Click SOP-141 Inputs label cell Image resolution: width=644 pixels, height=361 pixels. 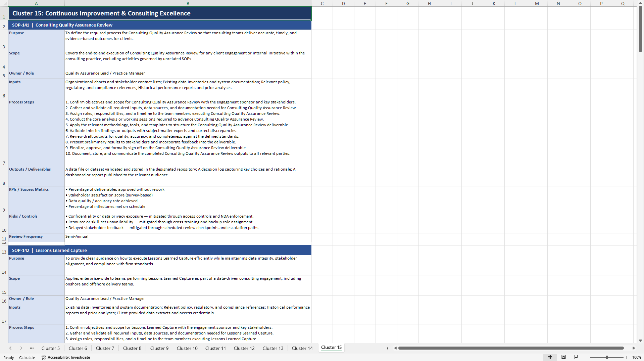point(36,89)
